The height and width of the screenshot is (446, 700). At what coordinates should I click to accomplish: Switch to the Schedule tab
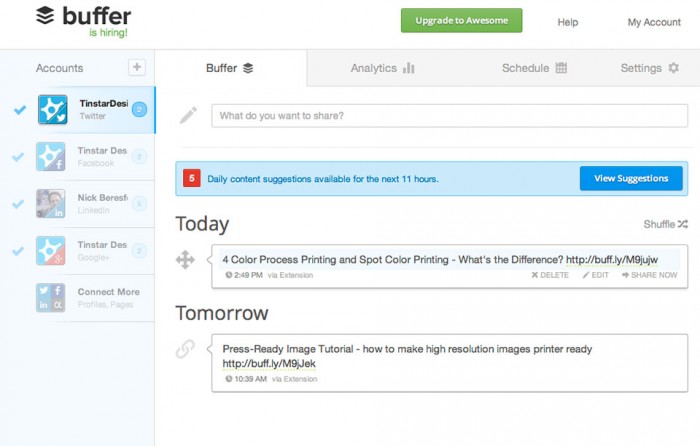coord(534,68)
